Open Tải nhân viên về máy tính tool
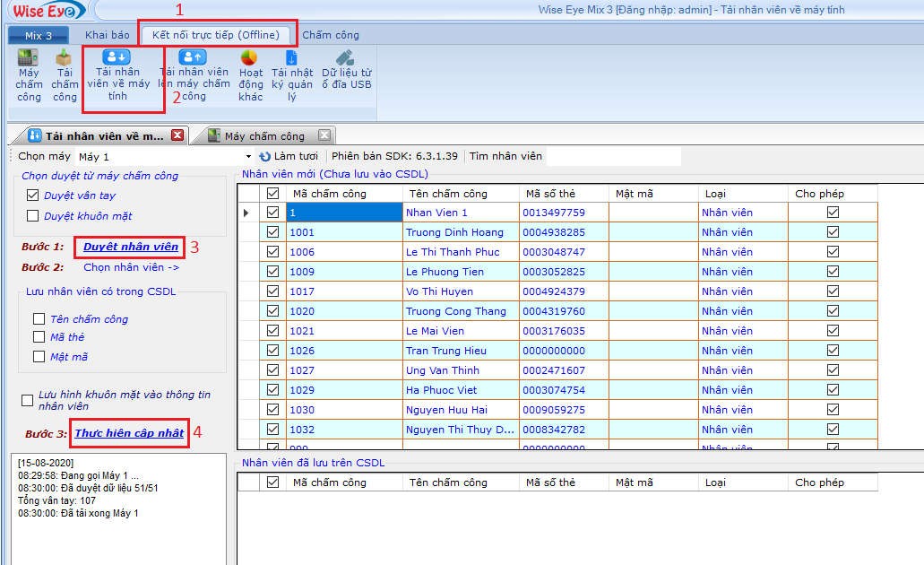Viewport: 924px width, 565px height. (x=117, y=58)
